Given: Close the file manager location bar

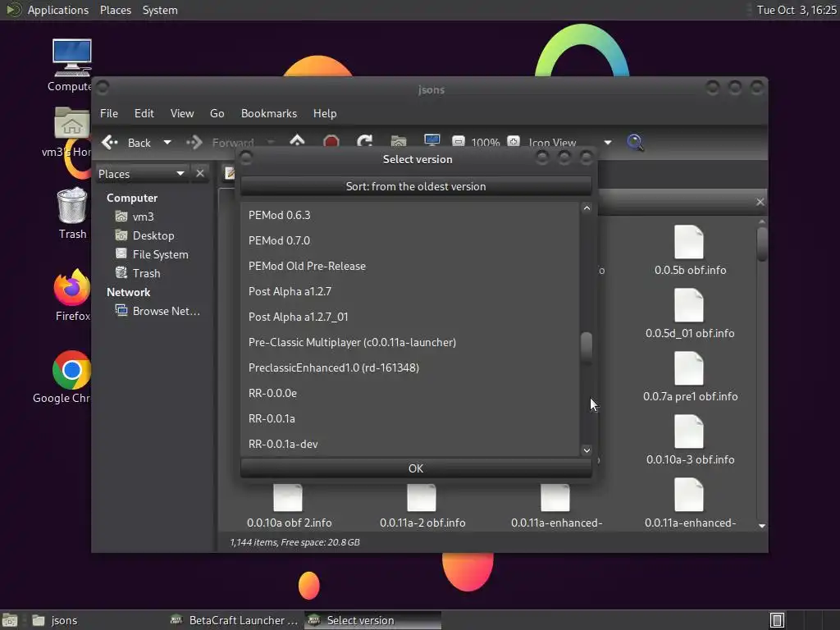Looking at the screenshot, I should click(x=760, y=202).
